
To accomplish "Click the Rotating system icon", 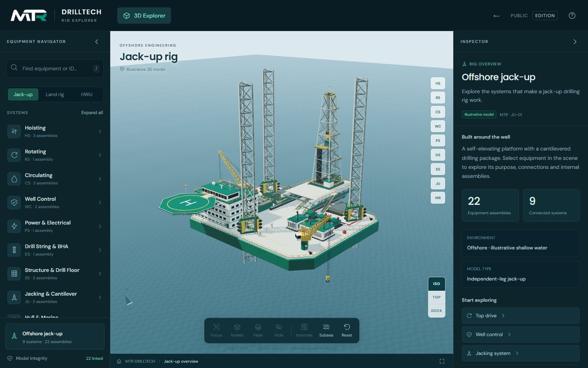I will [14, 155].
